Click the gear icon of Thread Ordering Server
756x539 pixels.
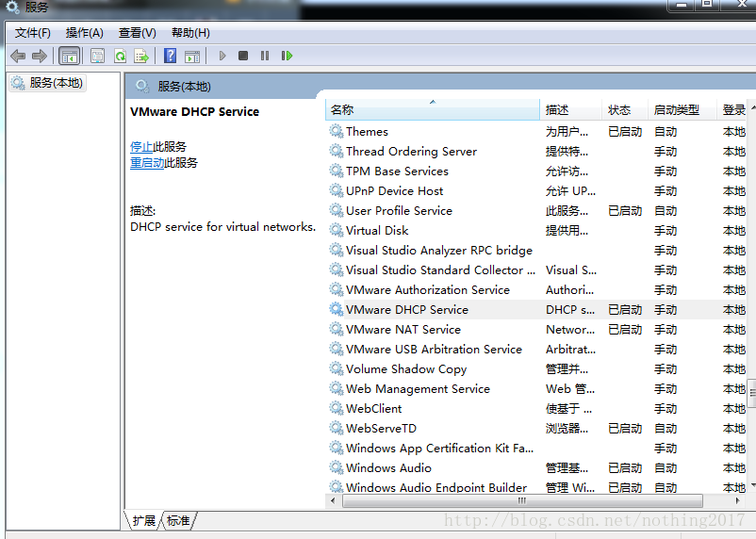tap(337, 151)
